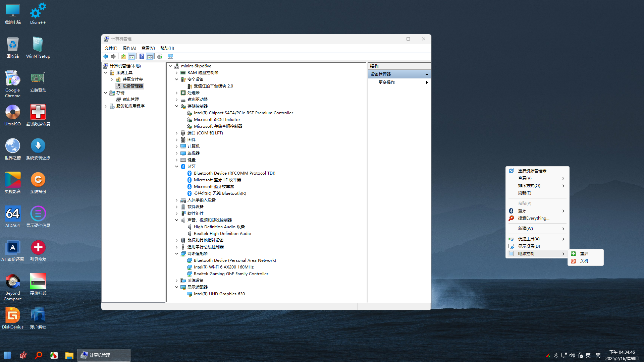The height and width of the screenshot is (362, 644).
Task: Open the 便捷工具(A) submenu
Action: [x=537, y=239]
